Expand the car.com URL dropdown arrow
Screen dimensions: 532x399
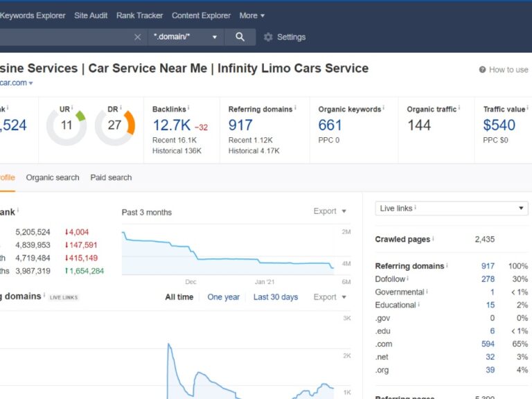click(31, 83)
